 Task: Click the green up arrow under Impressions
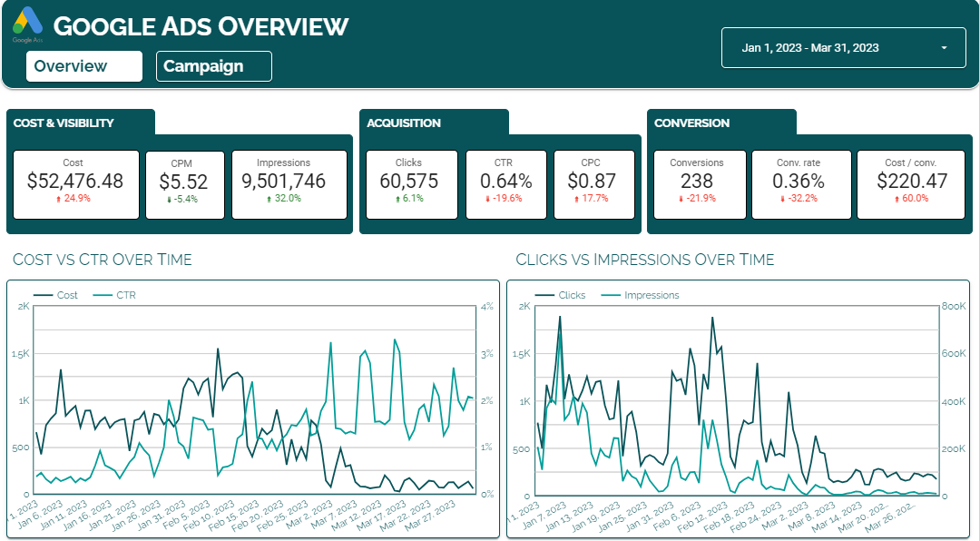pos(269,199)
